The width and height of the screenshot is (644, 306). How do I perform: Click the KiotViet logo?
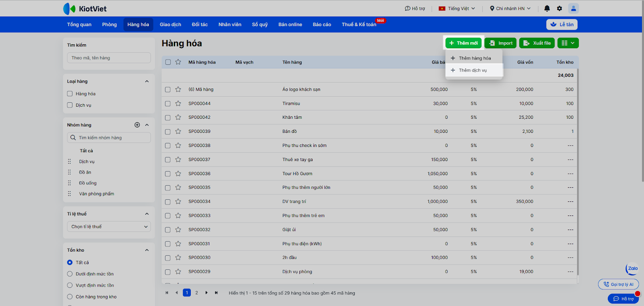click(85, 8)
